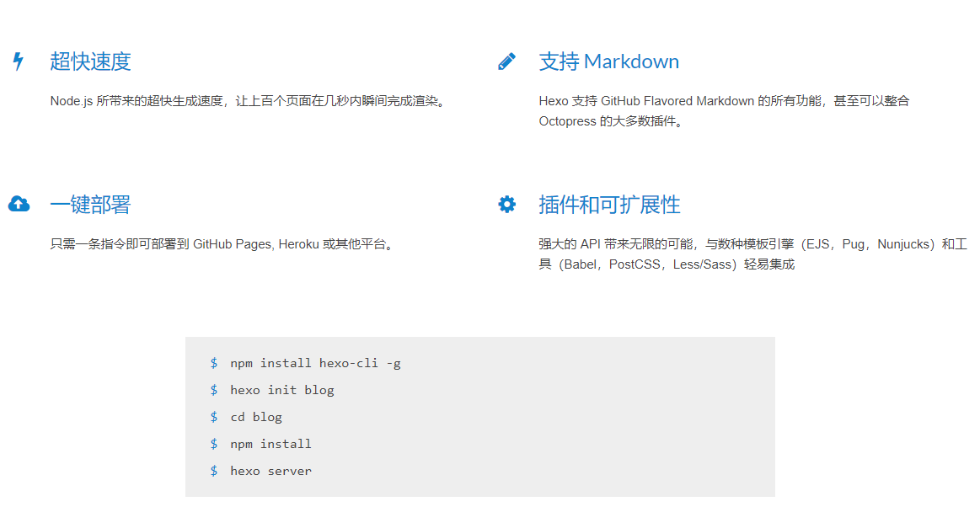Select the 一键部署 heading
Image resolution: width=980 pixels, height=507 pixels.
(91, 204)
